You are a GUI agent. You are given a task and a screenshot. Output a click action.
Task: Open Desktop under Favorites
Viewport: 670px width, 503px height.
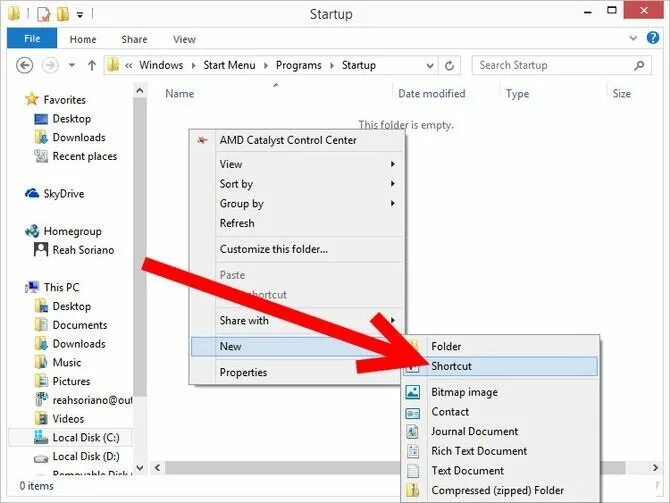coord(62,118)
